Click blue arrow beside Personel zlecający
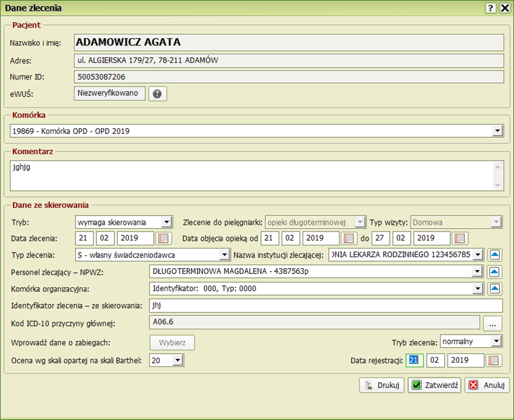The height and width of the screenshot is (420, 514). [x=495, y=272]
